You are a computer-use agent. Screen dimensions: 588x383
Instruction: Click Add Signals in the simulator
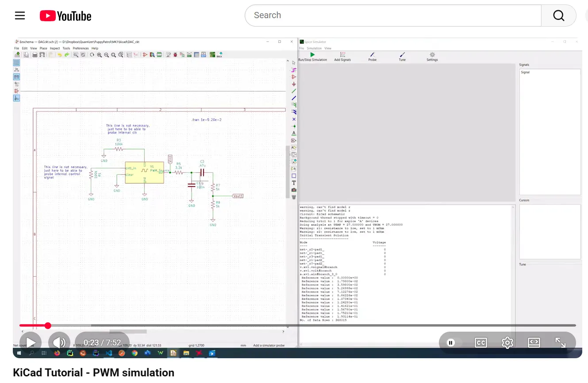(x=342, y=57)
